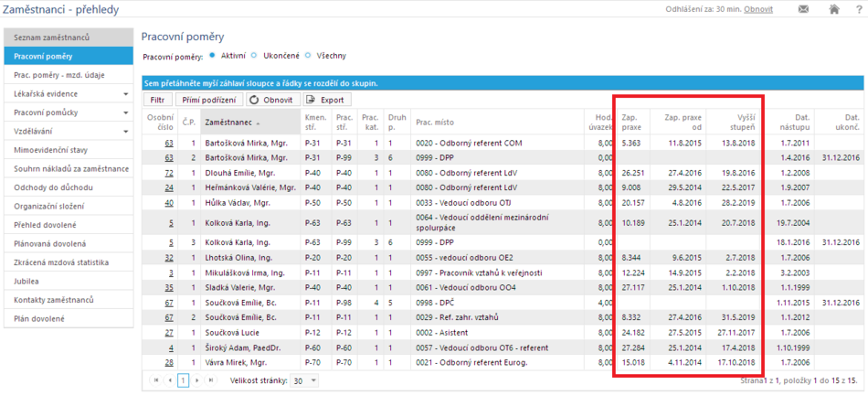Select row Součková Lucie

click(x=503, y=333)
